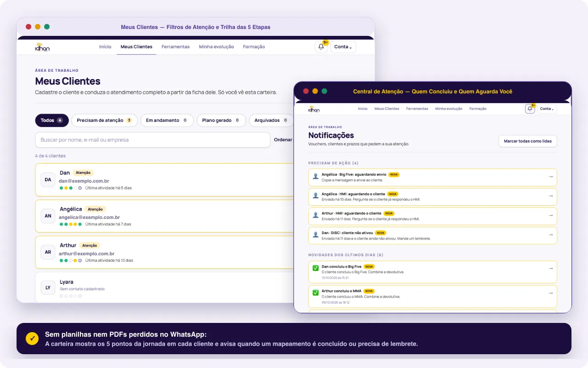This screenshot has height=368, width=588.
Task: Click the bell icon in Central de Atenção window
Action: 530,109
